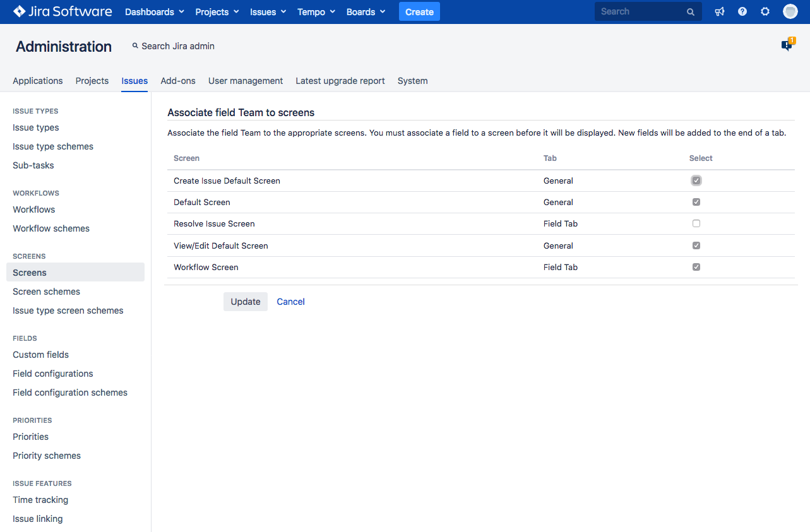Screen dimensions: 810x532
Task: Switch to the Add-ons tab
Action: 178,81
